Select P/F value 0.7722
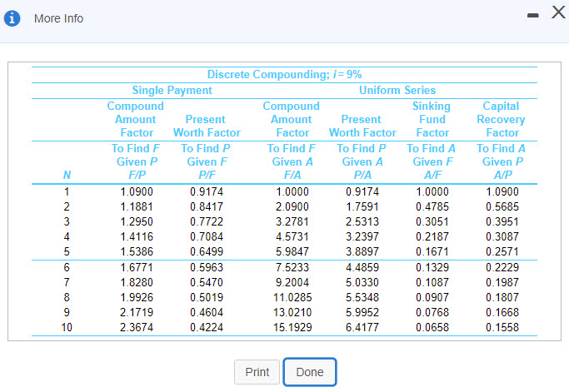Screen dimensions: 569x392 (207, 221)
